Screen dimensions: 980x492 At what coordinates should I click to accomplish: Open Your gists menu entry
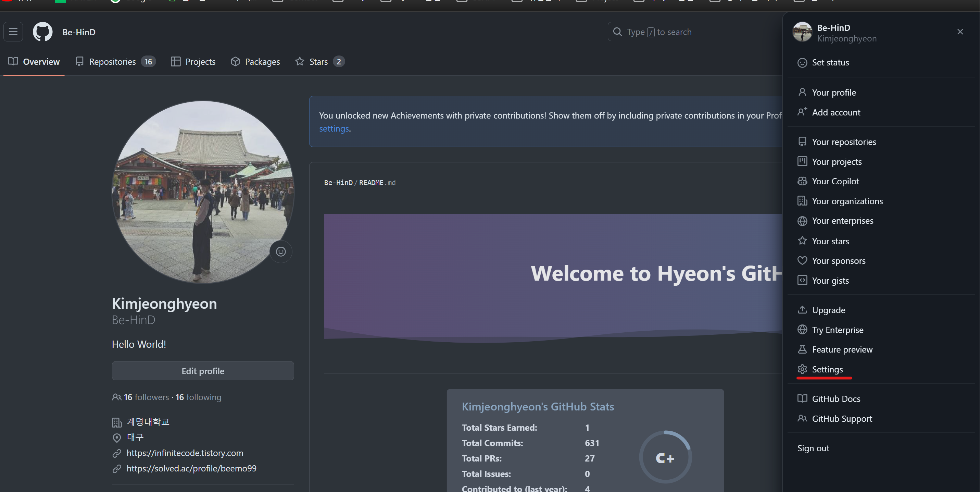pos(830,281)
